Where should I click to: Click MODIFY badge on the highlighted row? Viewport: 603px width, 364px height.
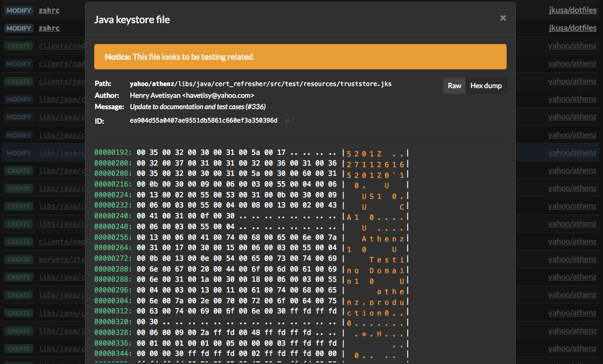(19, 153)
